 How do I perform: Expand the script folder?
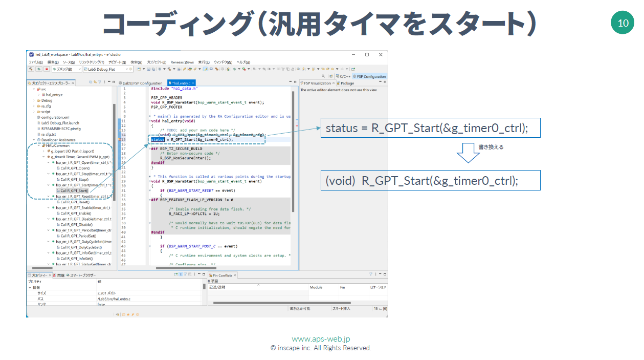coord(34,112)
